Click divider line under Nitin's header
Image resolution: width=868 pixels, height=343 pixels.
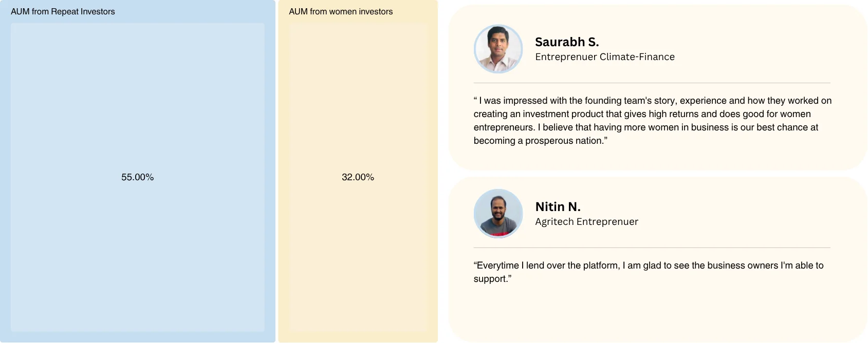tap(652, 248)
